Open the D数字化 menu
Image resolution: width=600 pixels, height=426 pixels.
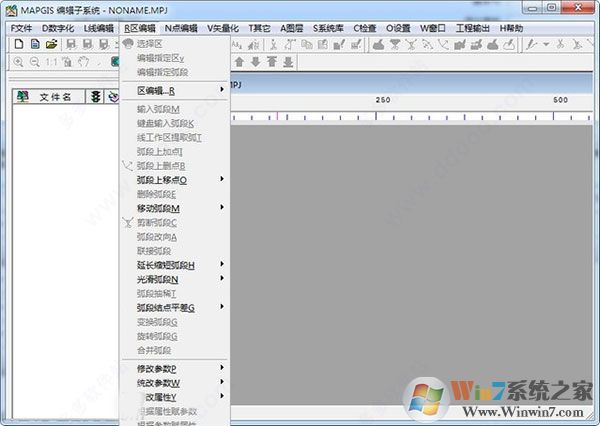(58, 28)
